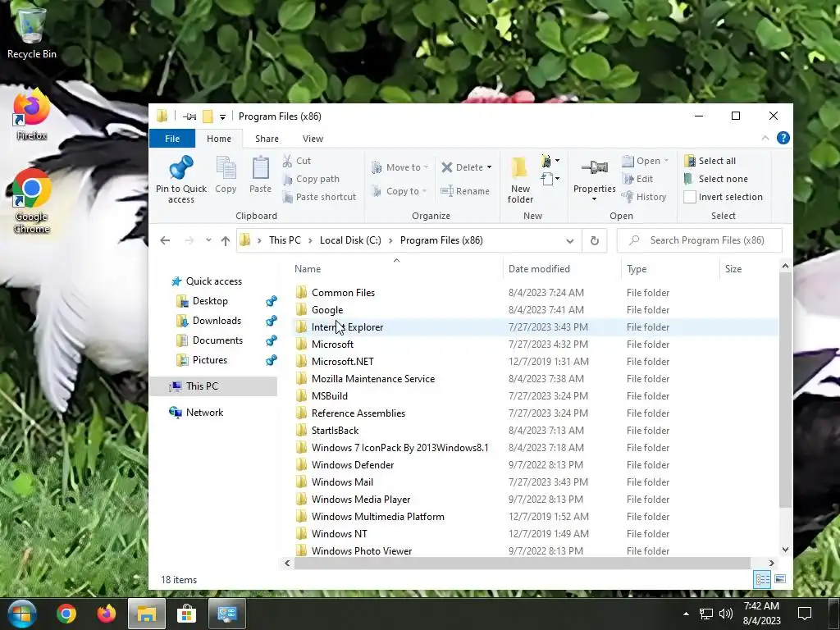840x630 pixels.
Task: Switch to Large icons view in status bar
Action: (x=780, y=579)
